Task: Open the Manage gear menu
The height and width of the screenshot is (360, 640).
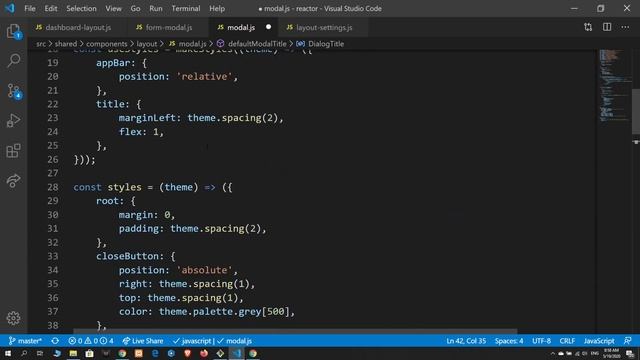Action: pos(13,318)
